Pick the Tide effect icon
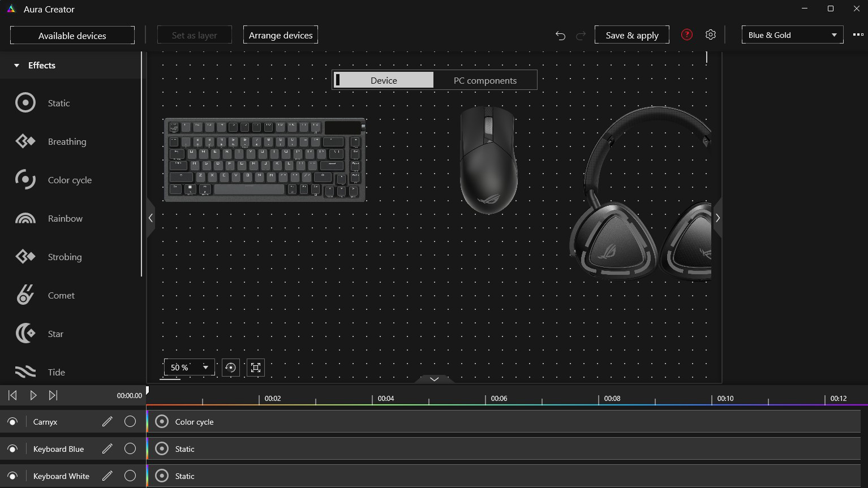Screen dimensions: 868x488 pyautogui.click(x=25, y=372)
